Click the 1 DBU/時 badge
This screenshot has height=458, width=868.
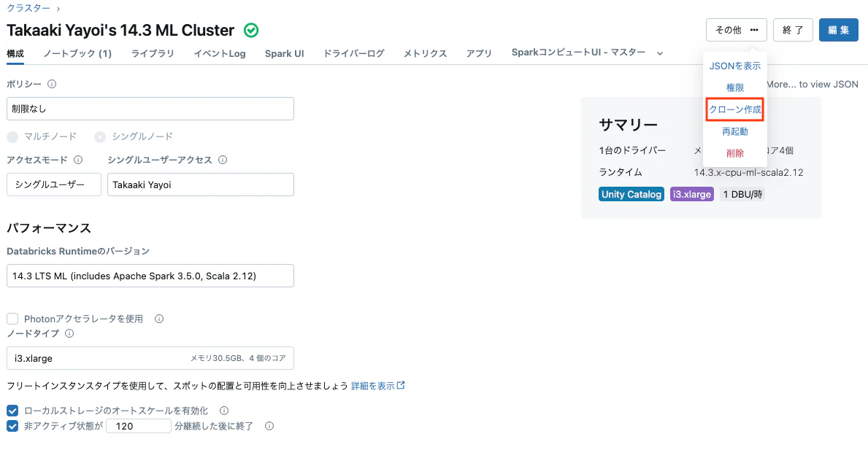point(742,194)
